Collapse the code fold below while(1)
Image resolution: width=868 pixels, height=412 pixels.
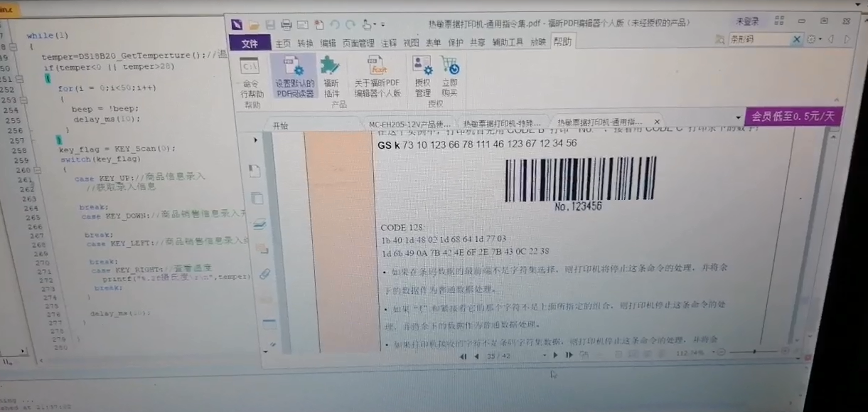(12, 46)
